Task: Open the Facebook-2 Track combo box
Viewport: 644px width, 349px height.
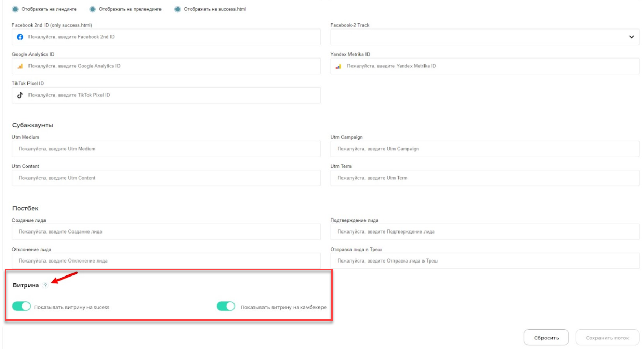Action: point(485,37)
